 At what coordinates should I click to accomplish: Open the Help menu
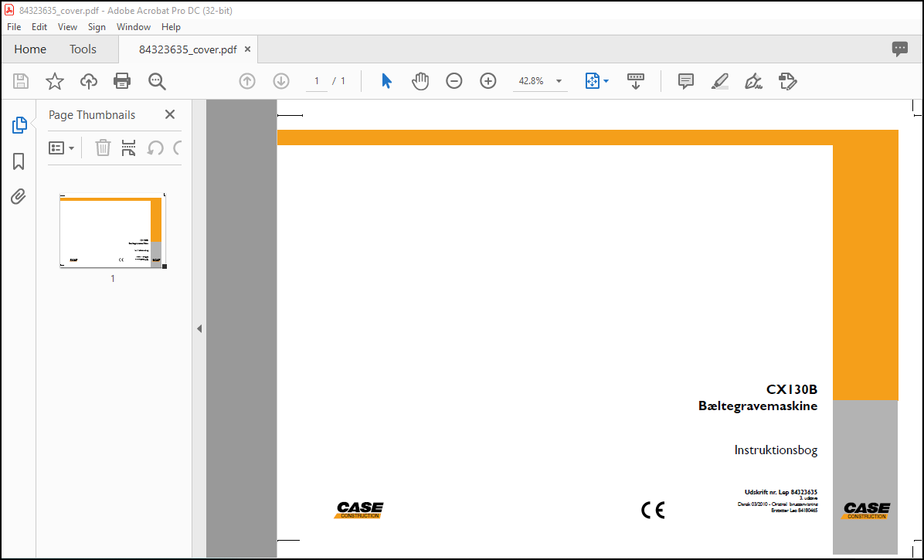click(171, 27)
